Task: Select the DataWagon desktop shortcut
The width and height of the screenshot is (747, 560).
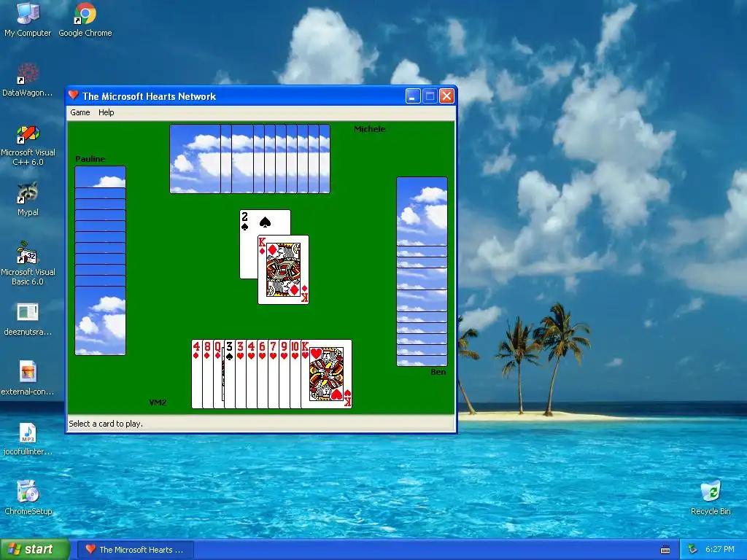Action: click(x=28, y=80)
